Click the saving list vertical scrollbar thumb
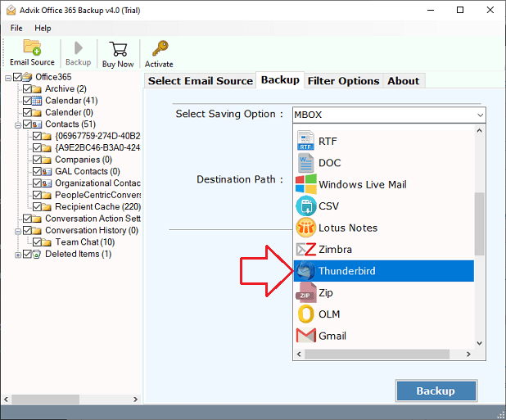 tap(480, 224)
